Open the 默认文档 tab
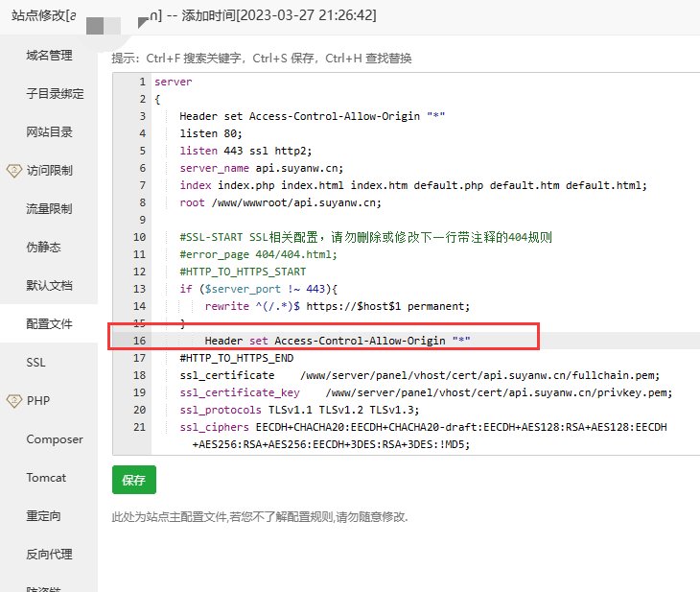The image size is (700, 592). point(49,286)
